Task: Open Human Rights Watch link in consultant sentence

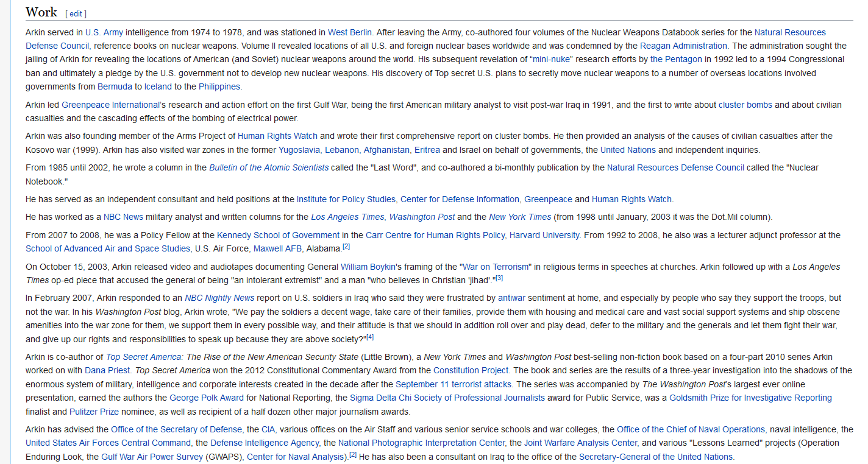Action: (631, 199)
